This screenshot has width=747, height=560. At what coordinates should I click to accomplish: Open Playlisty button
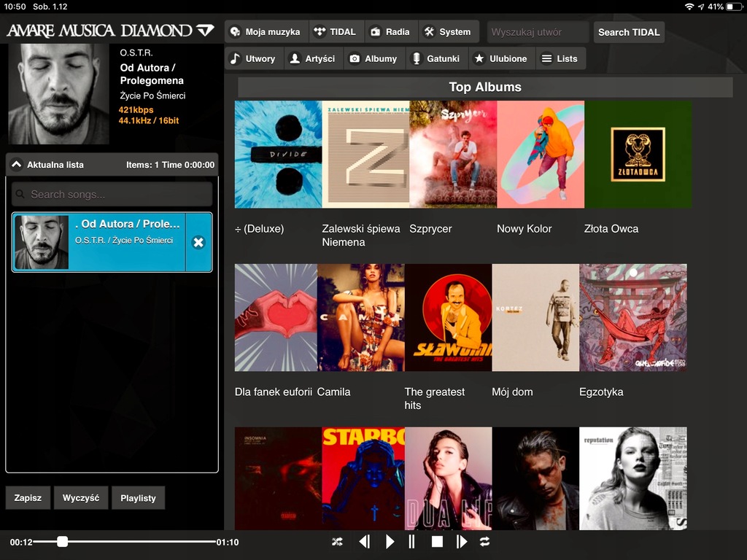coord(138,498)
